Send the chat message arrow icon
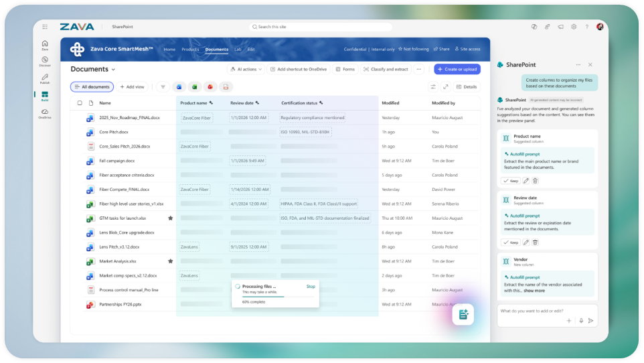The image size is (644, 363). (591, 321)
